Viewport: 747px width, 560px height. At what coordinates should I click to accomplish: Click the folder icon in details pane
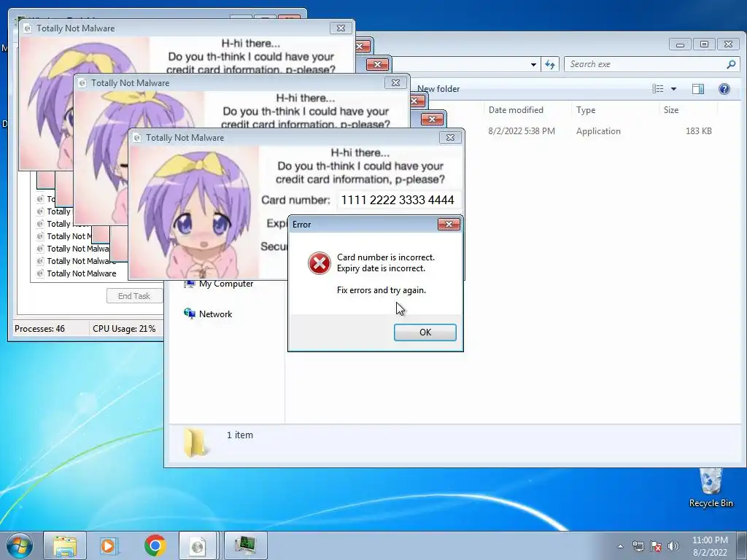click(x=196, y=443)
